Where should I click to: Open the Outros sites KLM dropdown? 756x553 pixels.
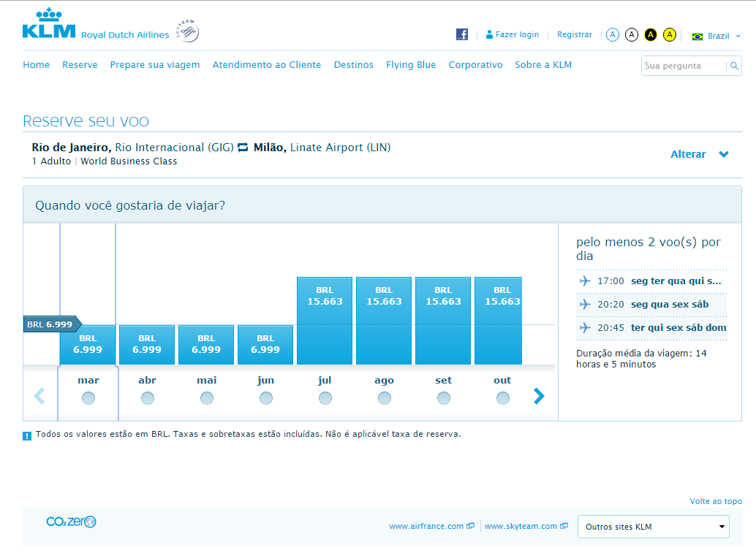(654, 527)
